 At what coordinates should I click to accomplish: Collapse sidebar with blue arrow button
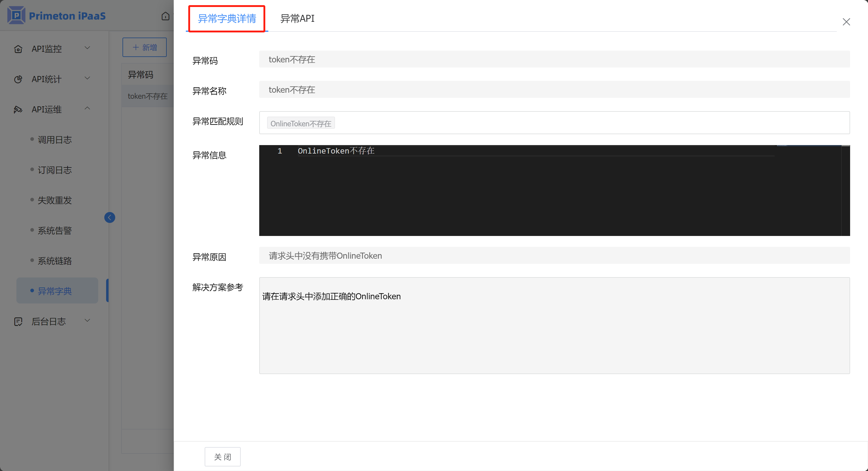coord(109,217)
